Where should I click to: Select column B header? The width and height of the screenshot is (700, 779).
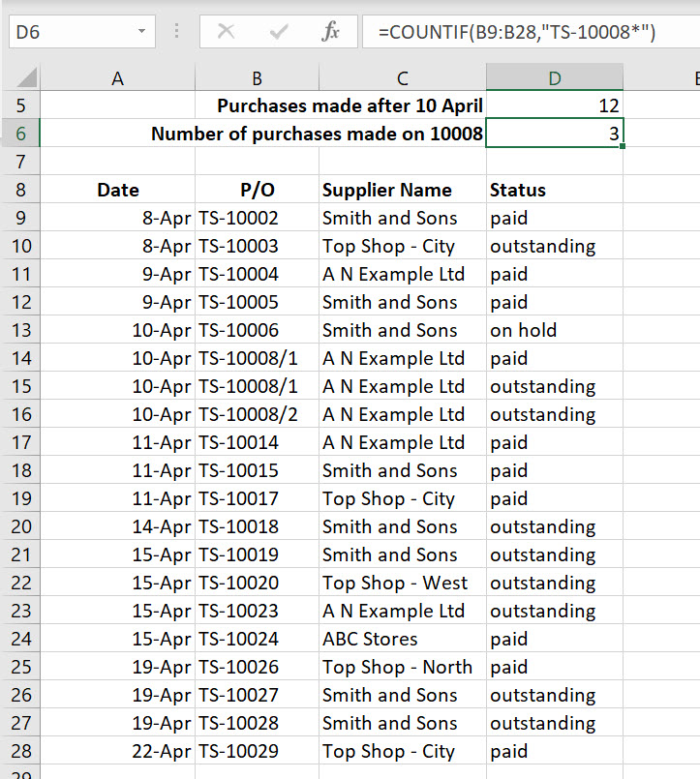pos(257,77)
